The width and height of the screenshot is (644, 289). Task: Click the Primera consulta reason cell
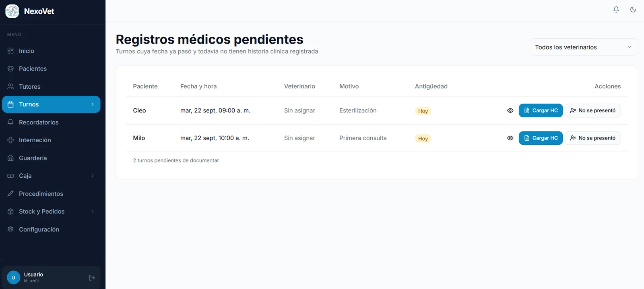(x=363, y=138)
